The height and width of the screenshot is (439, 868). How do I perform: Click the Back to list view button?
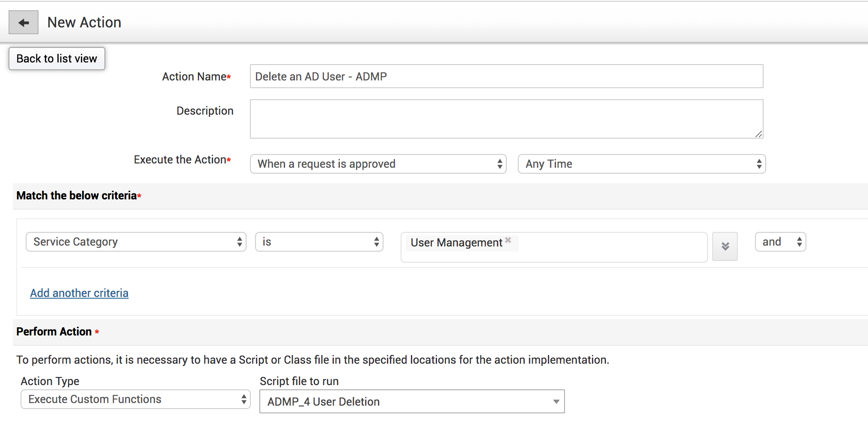click(57, 59)
